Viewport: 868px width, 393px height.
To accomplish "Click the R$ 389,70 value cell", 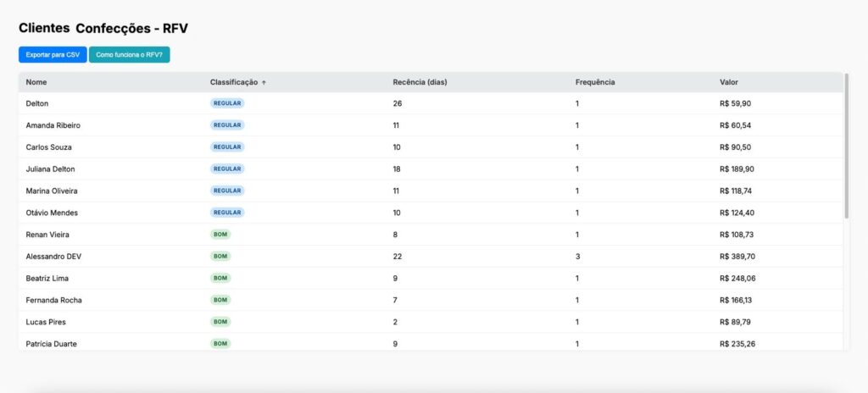I will pos(737,257).
